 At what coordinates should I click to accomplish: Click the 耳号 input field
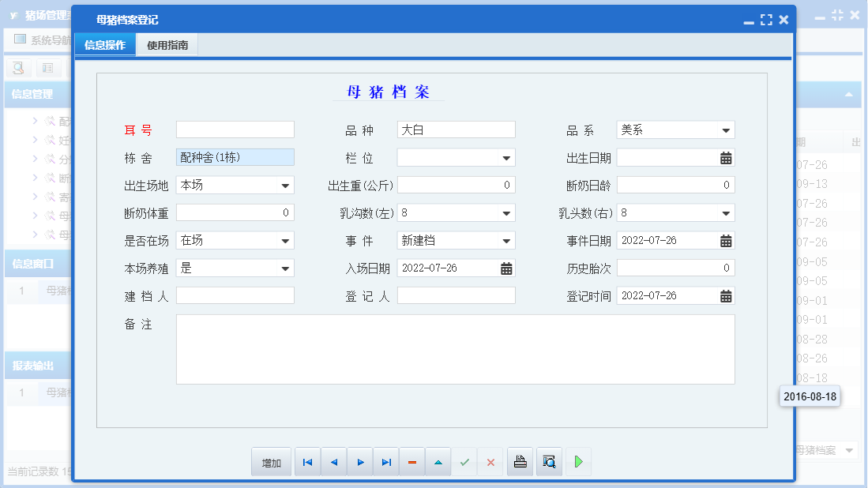click(x=235, y=130)
